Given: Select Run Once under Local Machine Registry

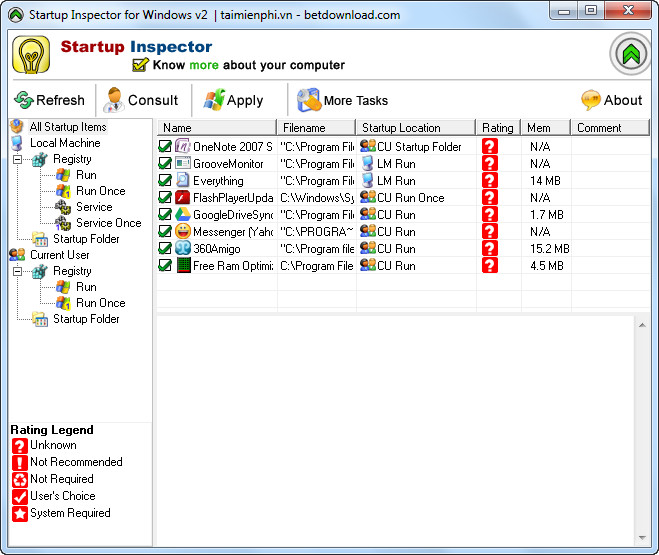Looking at the screenshot, I should tap(100, 191).
